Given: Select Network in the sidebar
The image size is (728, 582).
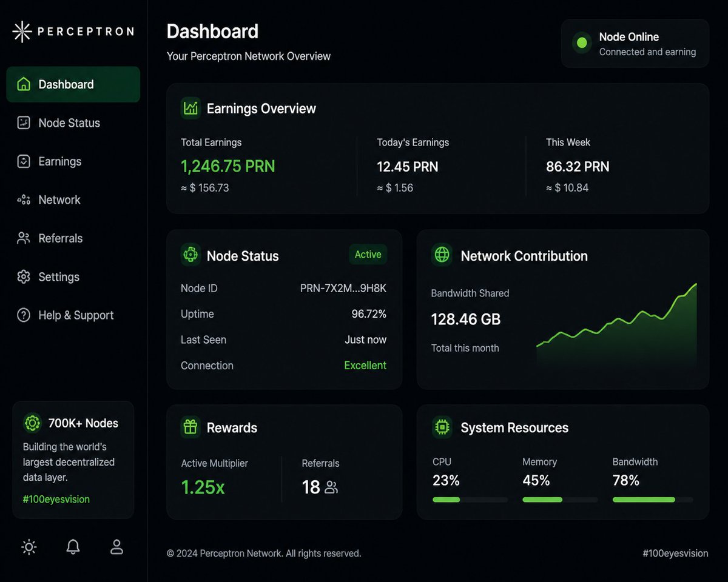Looking at the screenshot, I should 73,200.
